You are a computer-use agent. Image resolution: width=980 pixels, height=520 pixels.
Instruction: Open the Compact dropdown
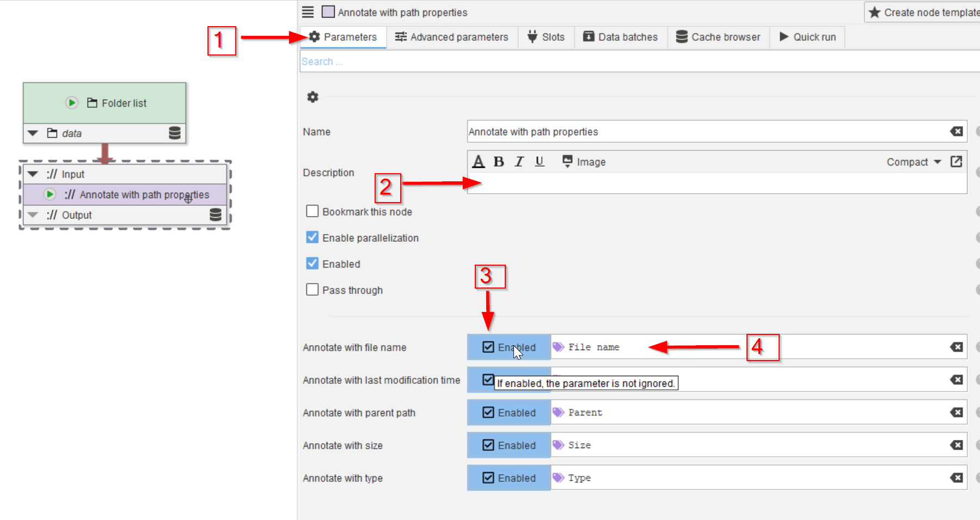[913, 162]
